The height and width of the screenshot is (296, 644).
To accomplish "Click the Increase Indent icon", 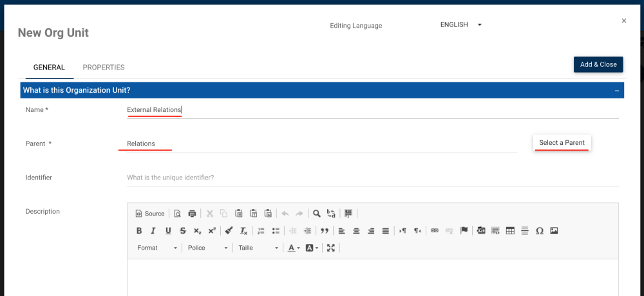I will 307,231.
